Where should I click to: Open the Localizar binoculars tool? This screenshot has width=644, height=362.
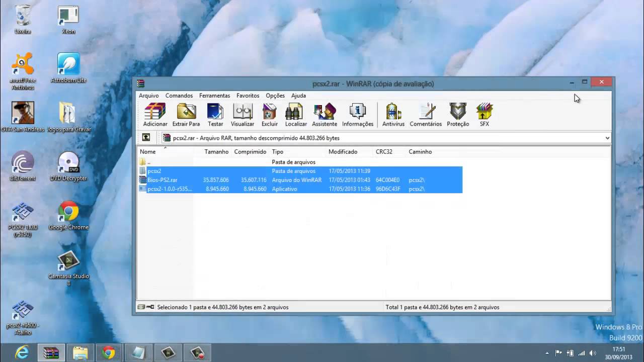(296, 115)
